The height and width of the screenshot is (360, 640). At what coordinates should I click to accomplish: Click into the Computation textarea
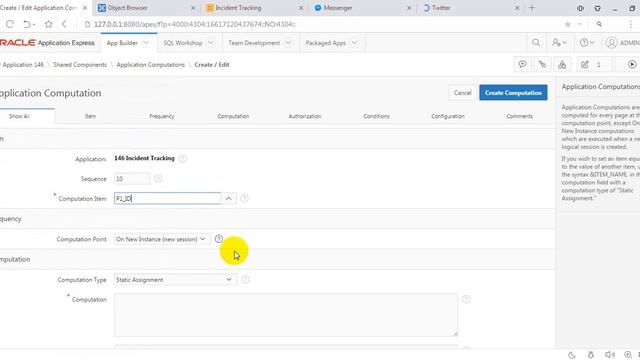pos(286,315)
